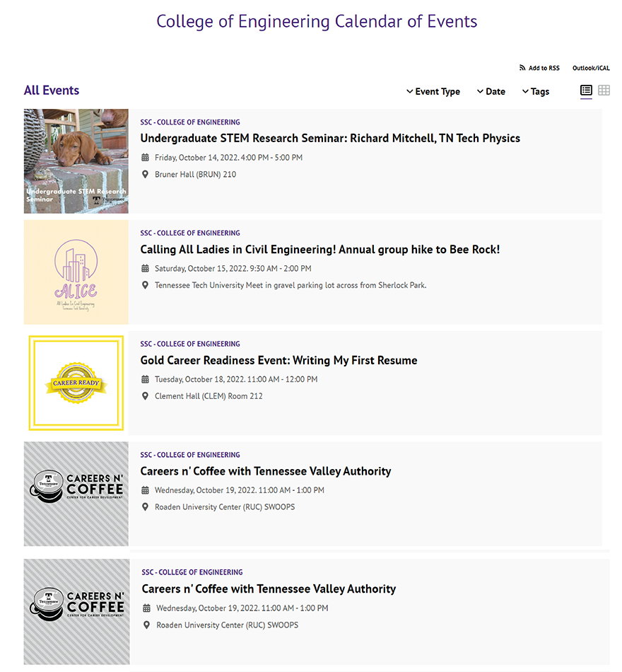Click the dog photo seminar thumbnail
Image resolution: width=622 pixels, height=672 pixels.
click(76, 161)
